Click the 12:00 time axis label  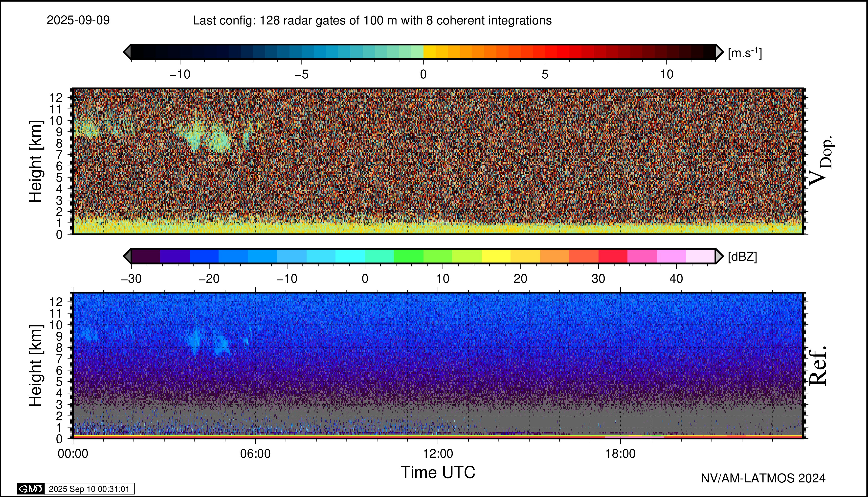[x=438, y=454]
